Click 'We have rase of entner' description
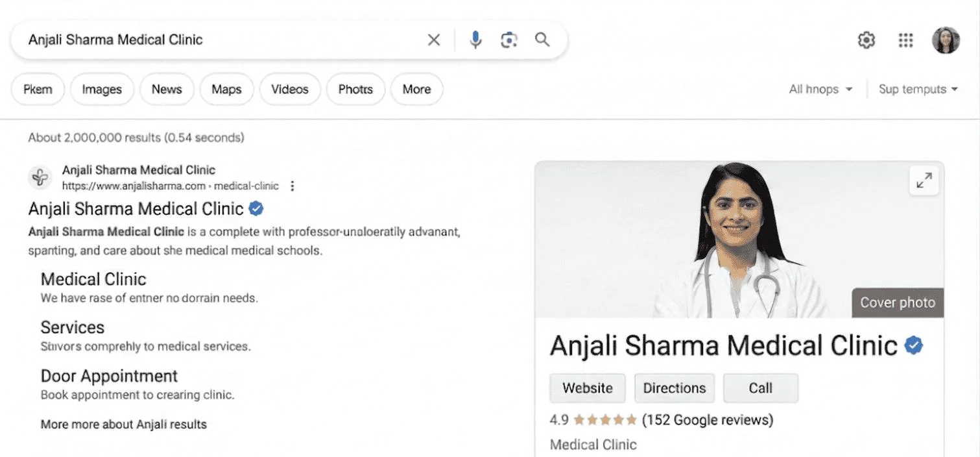The image size is (980, 457). pyautogui.click(x=149, y=299)
